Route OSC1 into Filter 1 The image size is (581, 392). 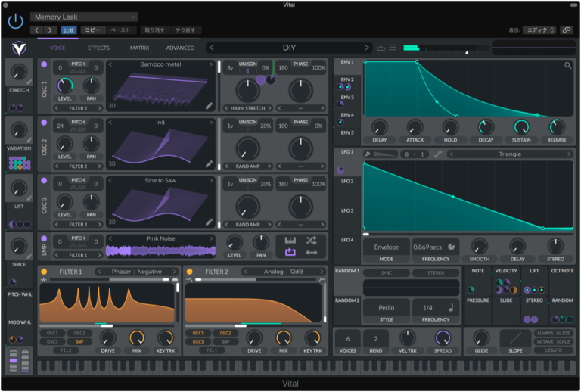pos(51,333)
